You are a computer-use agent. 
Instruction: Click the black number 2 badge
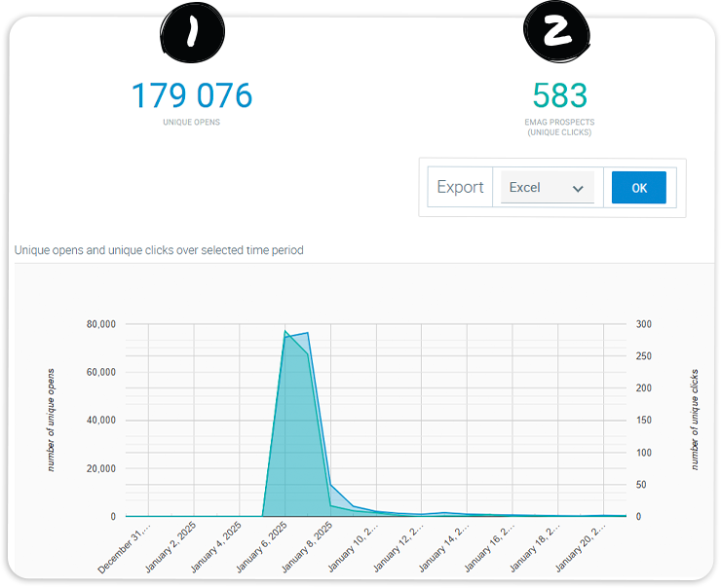[x=558, y=31]
